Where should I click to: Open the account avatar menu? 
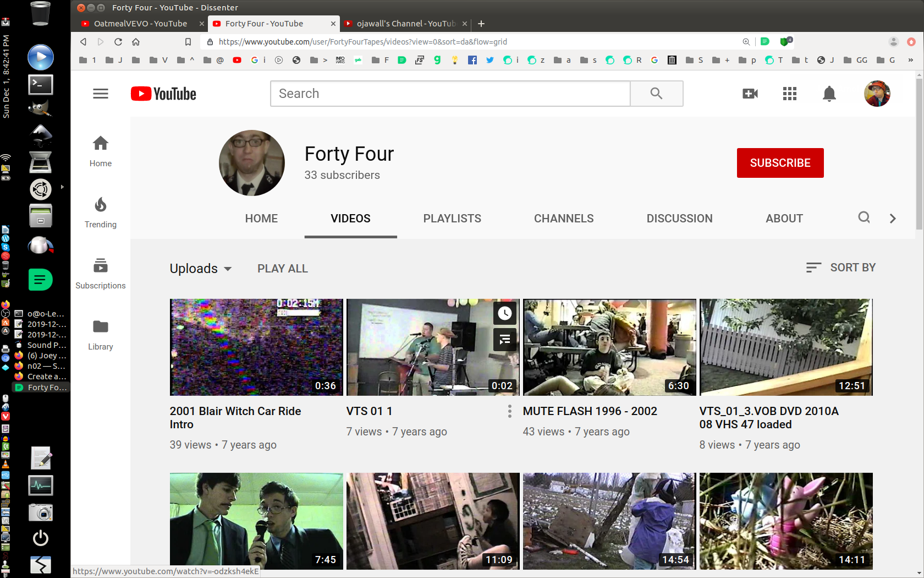pos(877,94)
